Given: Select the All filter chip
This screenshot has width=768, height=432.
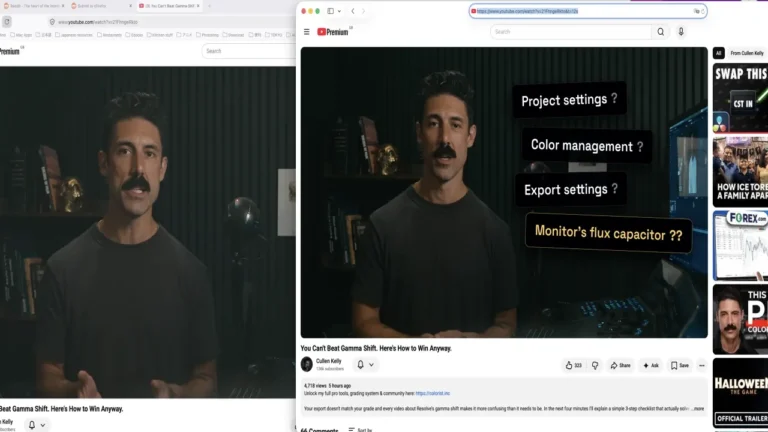Looking at the screenshot, I should (x=719, y=53).
